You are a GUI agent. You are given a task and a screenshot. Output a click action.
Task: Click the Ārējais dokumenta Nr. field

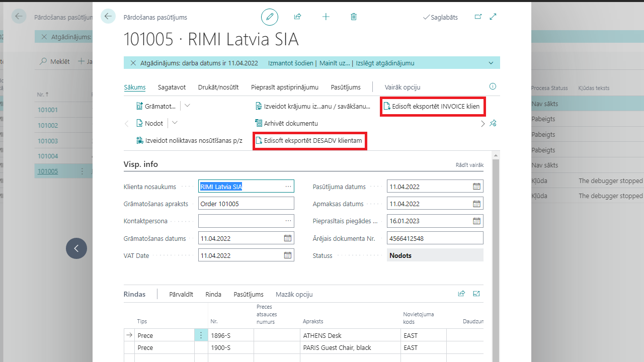435,238
